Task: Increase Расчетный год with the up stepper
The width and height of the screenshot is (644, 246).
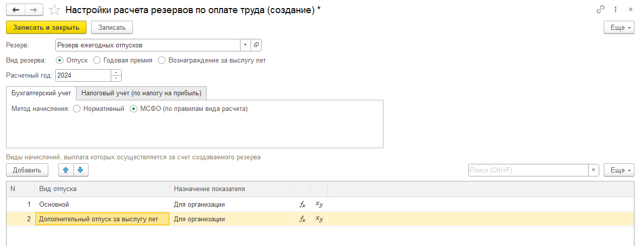Action: 116,72
